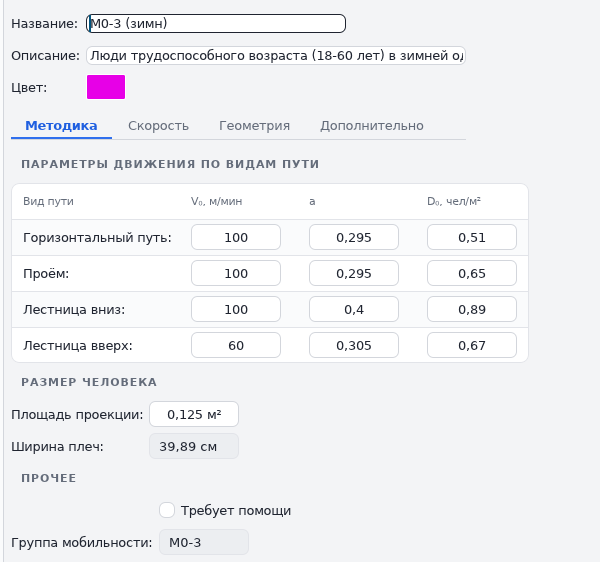This screenshot has width=600, height=562.
Task: Select the a field for Горизонтальный путь
Action: [x=354, y=238]
